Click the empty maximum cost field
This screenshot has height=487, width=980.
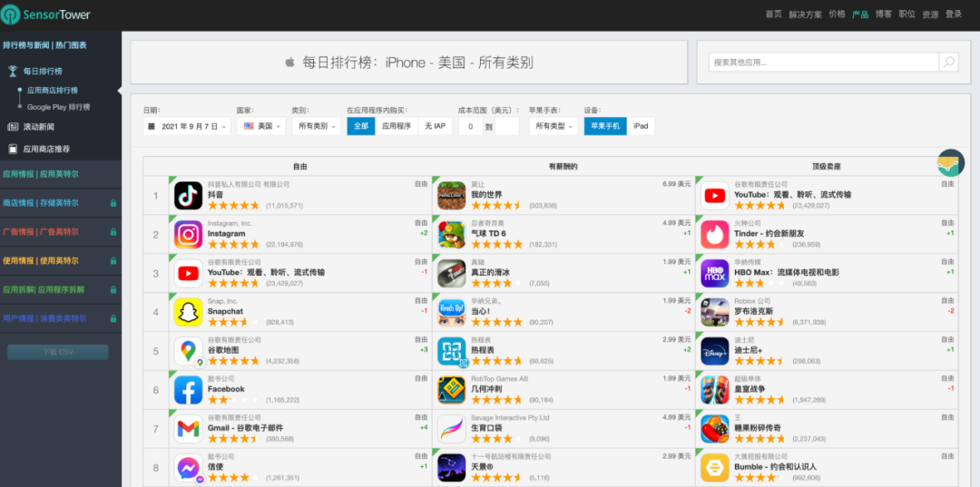coord(507,126)
